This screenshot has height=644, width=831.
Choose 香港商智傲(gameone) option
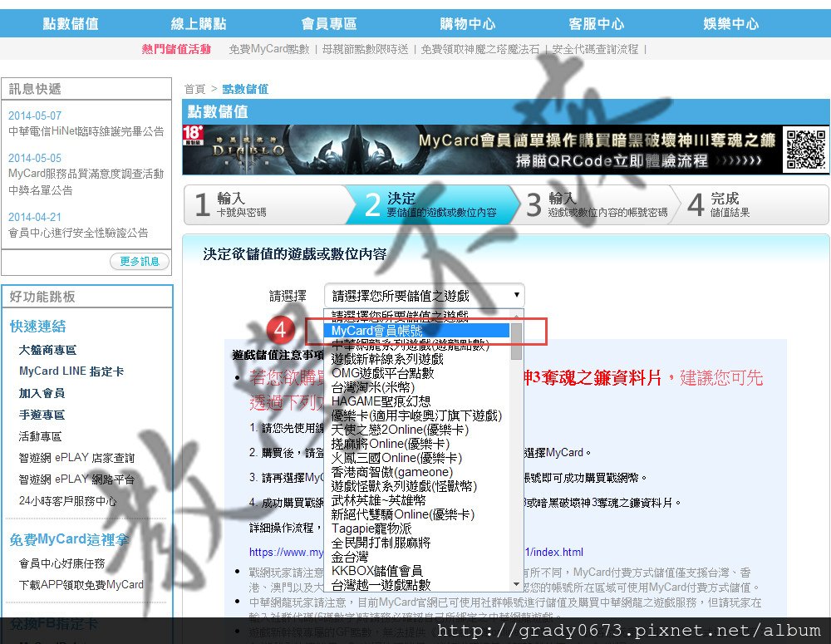[x=417, y=472]
